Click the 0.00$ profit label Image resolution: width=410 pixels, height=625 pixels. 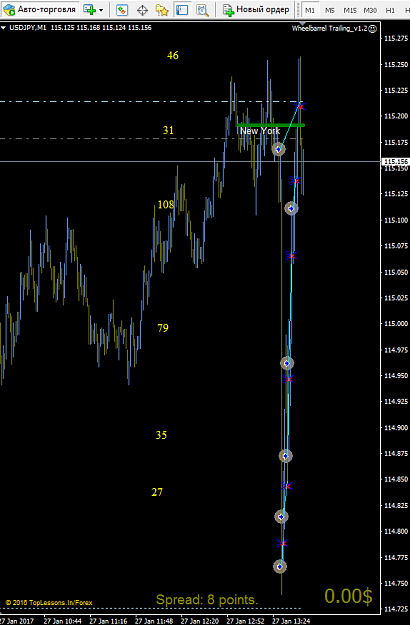(x=349, y=596)
